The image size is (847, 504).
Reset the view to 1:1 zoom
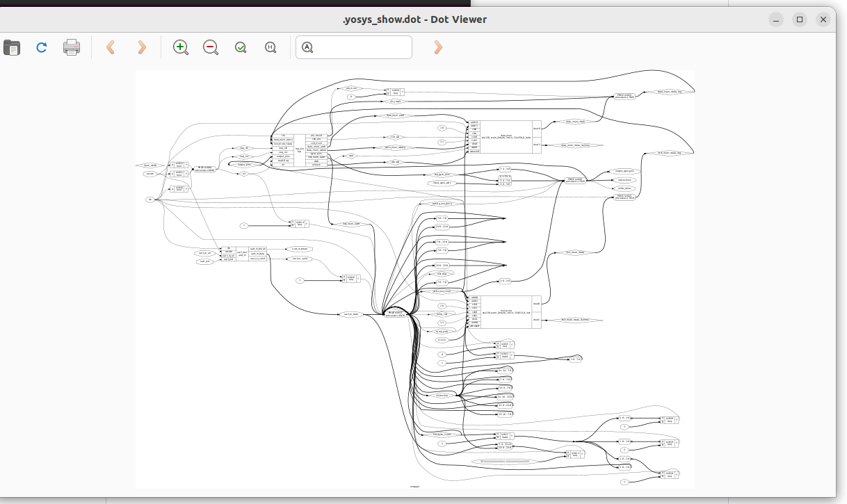coord(271,47)
